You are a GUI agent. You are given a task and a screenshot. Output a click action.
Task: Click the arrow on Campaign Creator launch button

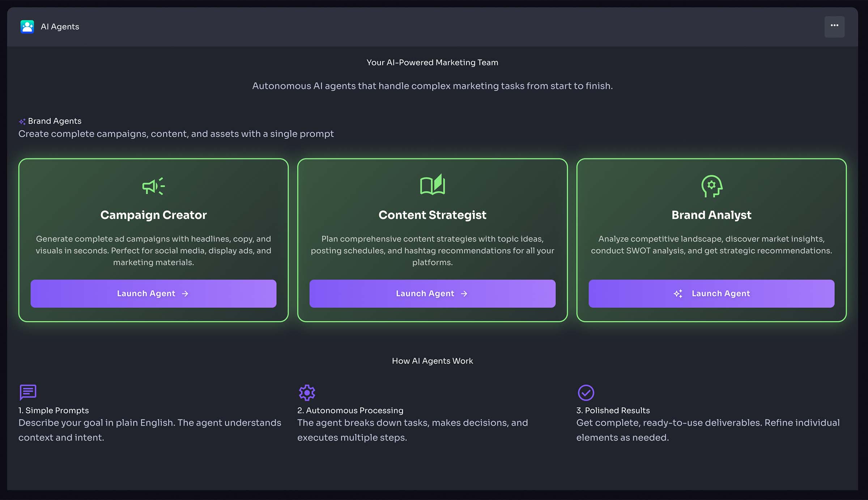(185, 294)
